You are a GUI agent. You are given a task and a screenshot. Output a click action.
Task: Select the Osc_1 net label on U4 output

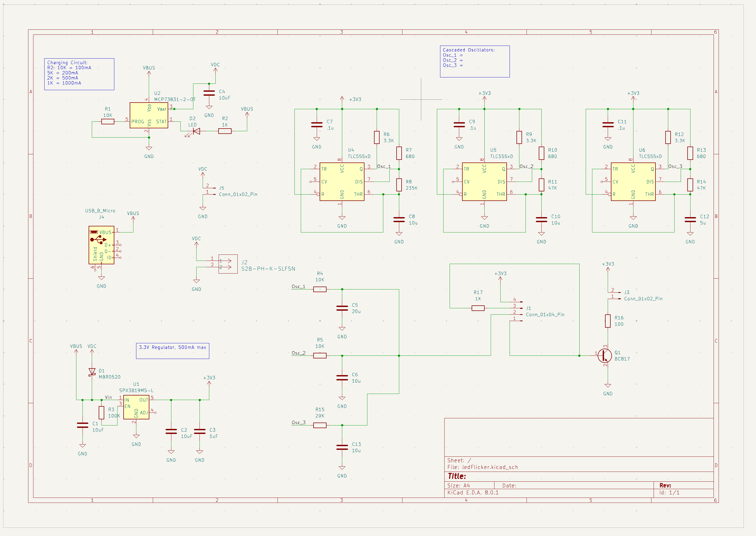[384, 166]
